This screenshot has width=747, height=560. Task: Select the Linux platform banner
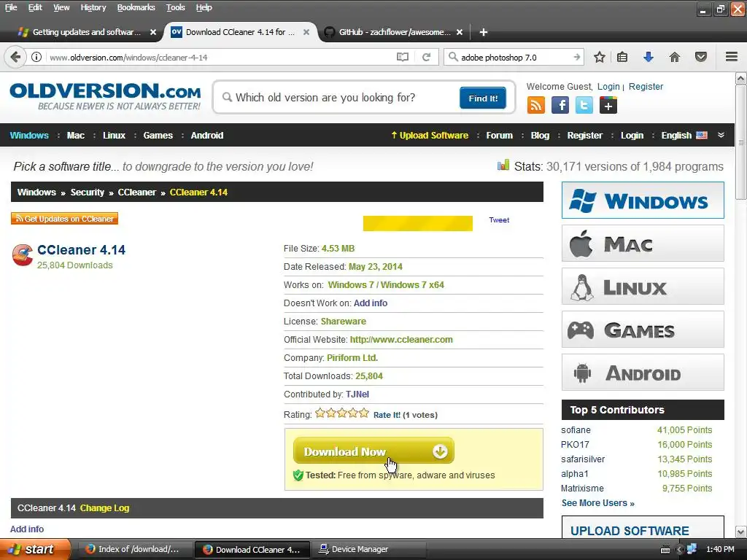tap(643, 286)
